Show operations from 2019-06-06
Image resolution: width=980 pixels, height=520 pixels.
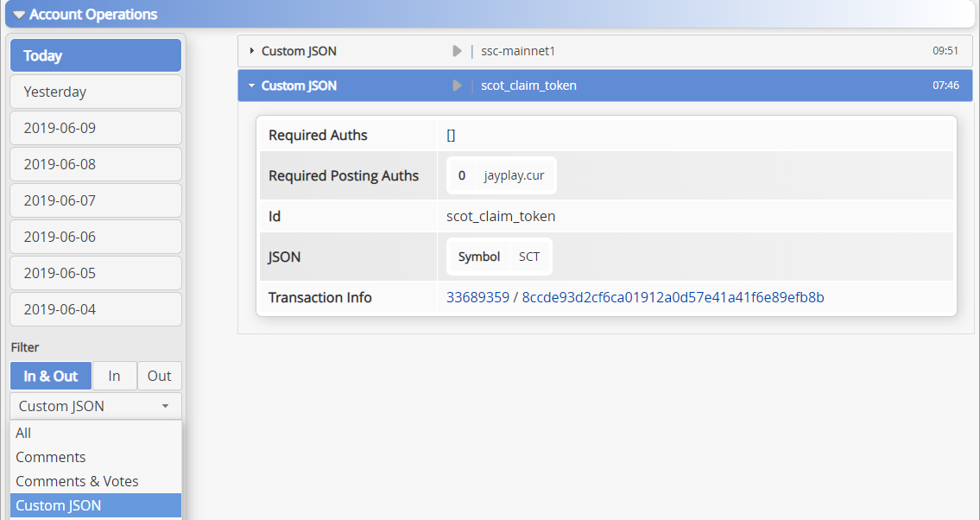[96, 237]
